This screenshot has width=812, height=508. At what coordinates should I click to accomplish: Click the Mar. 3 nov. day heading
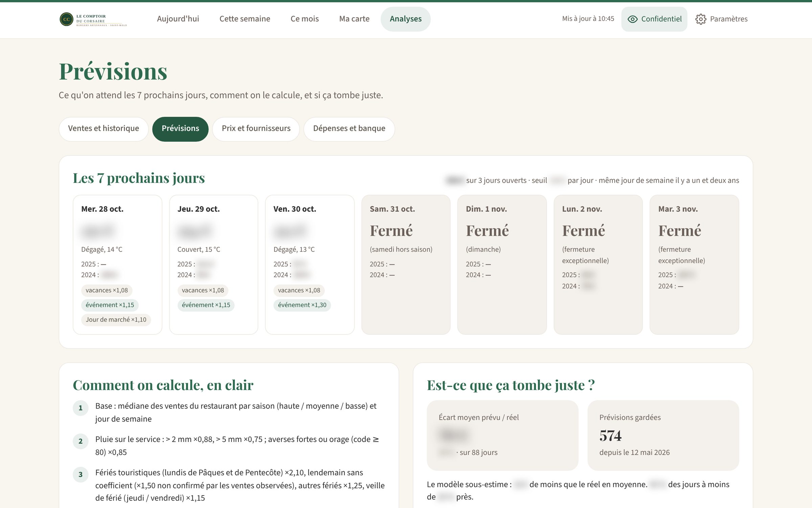coord(678,209)
